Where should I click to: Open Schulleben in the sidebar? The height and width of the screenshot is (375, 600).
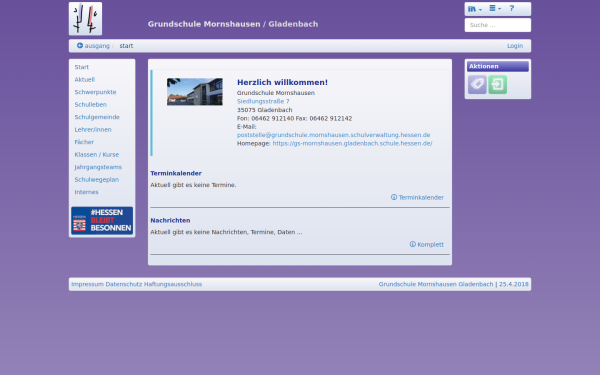click(x=91, y=104)
